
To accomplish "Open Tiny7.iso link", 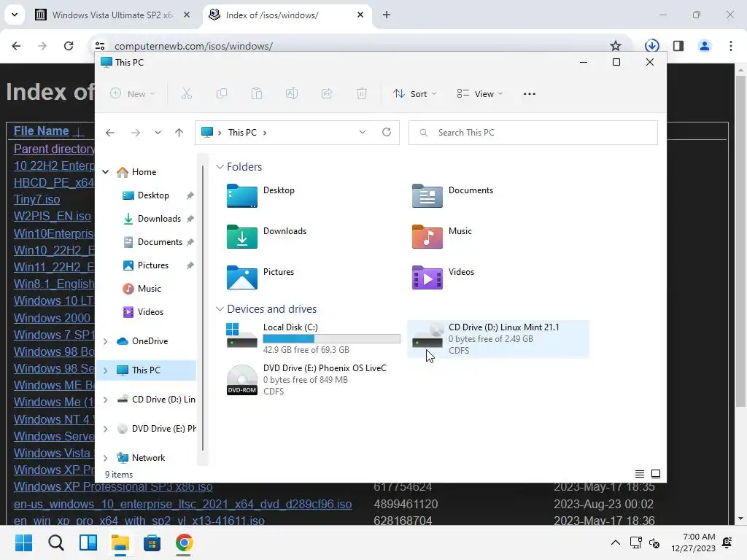I will [37, 200].
